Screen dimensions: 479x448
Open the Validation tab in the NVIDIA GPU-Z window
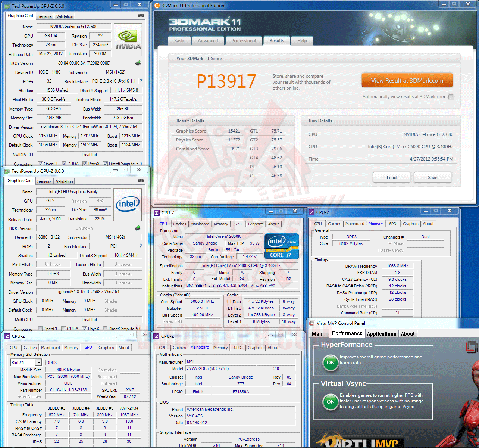pyautogui.click(x=65, y=16)
